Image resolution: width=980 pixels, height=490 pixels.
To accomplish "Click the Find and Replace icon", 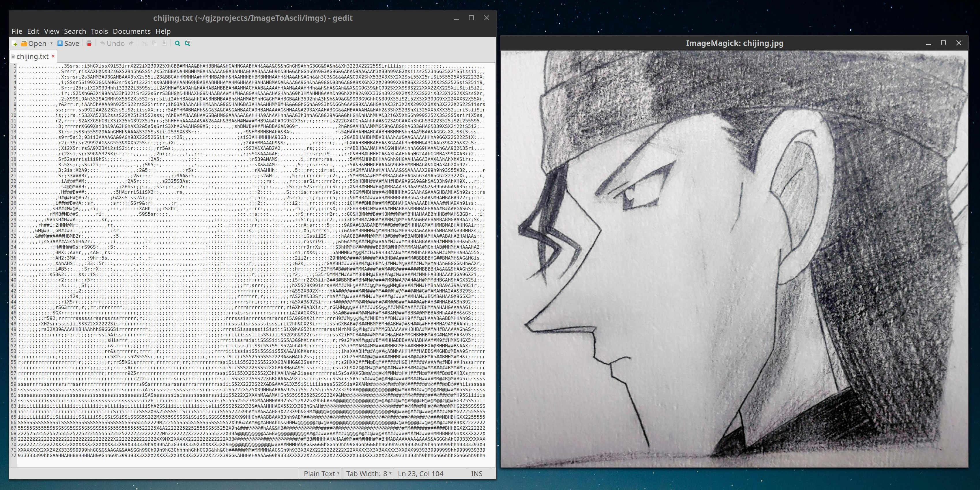I will pyautogui.click(x=187, y=43).
